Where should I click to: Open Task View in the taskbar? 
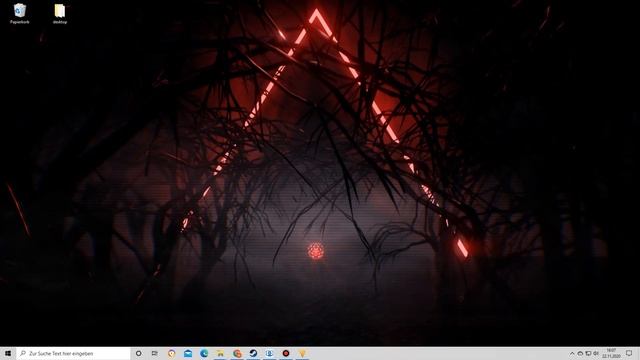pyautogui.click(x=155, y=353)
